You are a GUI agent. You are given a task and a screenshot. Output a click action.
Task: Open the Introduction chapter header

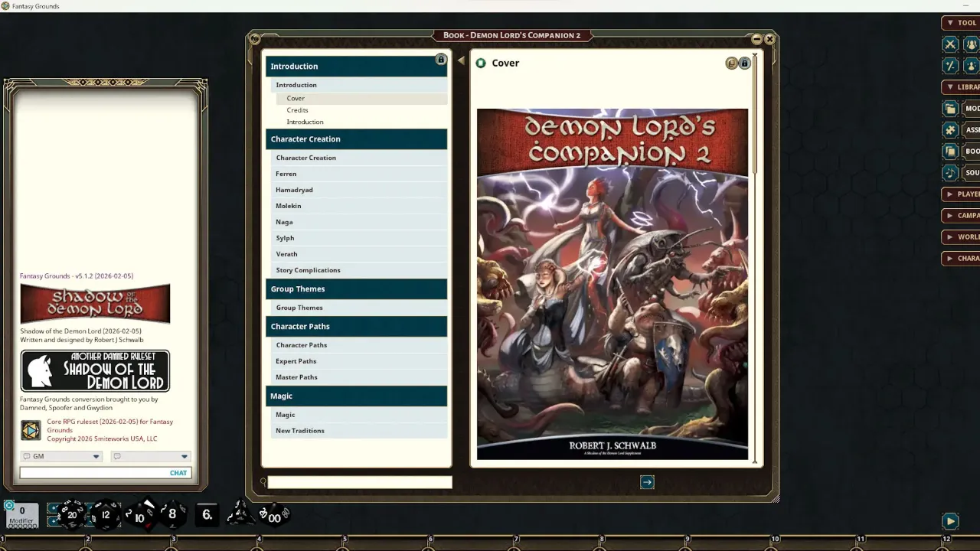357,67
